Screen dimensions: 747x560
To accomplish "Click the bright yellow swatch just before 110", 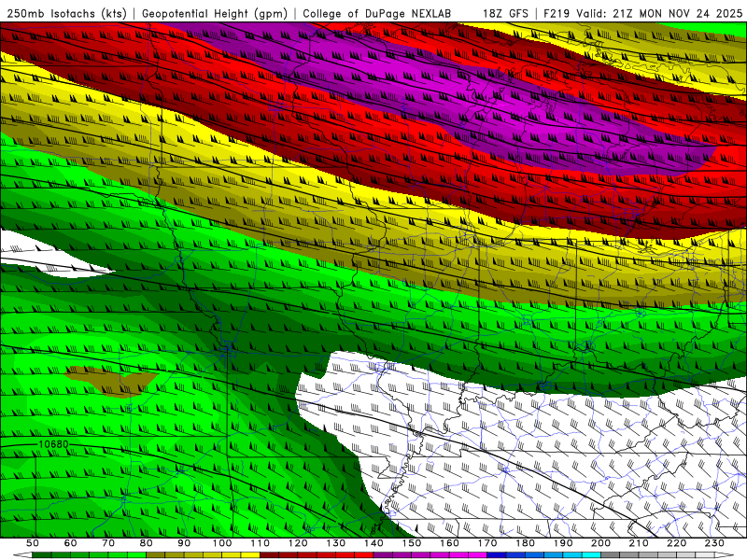I will [x=250, y=555].
